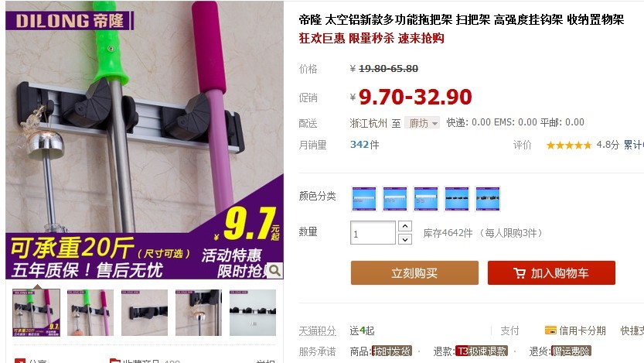The height and width of the screenshot is (363, 644).
Task: Click the T3 极速退款 badge
Action: point(482,351)
